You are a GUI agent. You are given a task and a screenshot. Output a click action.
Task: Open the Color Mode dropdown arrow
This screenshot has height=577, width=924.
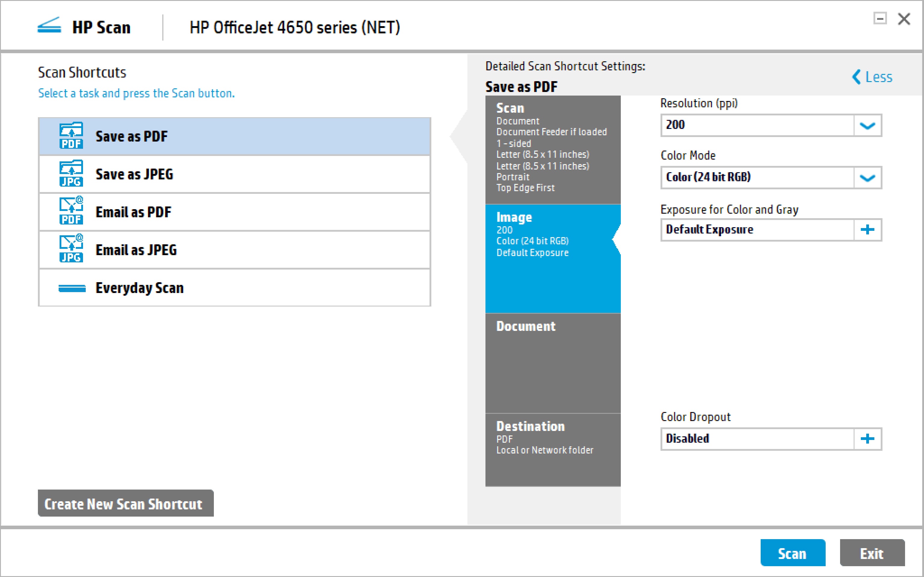pos(867,178)
